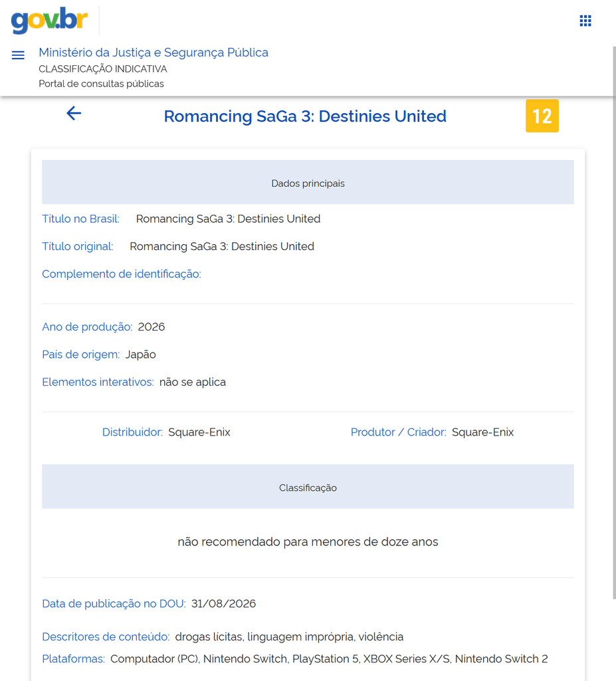Viewport: 616px width, 681px height.
Task: Click the date 31/08/2026
Action: pos(223,604)
